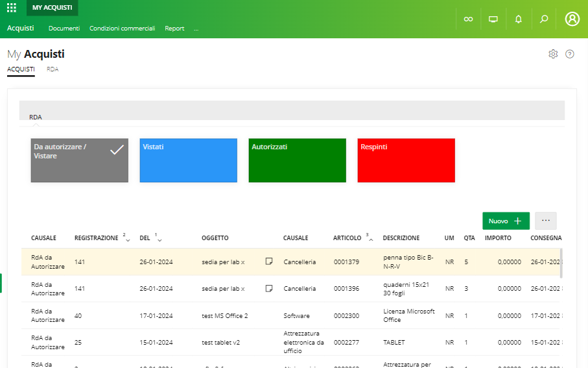Click the help question mark icon

tap(570, 54)
